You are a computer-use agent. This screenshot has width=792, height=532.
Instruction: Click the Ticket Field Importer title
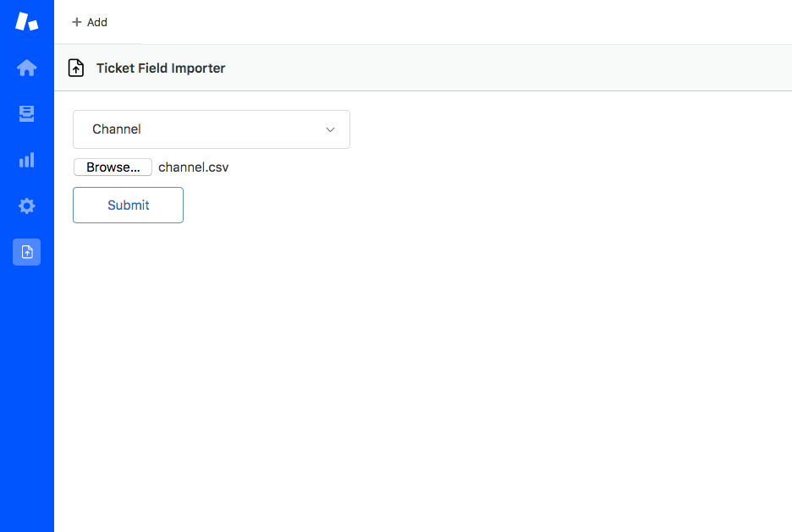pyautogui.click(x=161, y=69)
